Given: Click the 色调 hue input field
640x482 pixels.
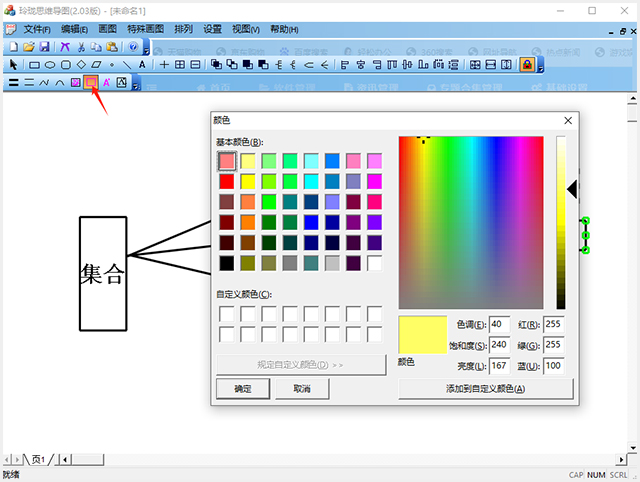Looking at the screenshot, I should 499,324.
